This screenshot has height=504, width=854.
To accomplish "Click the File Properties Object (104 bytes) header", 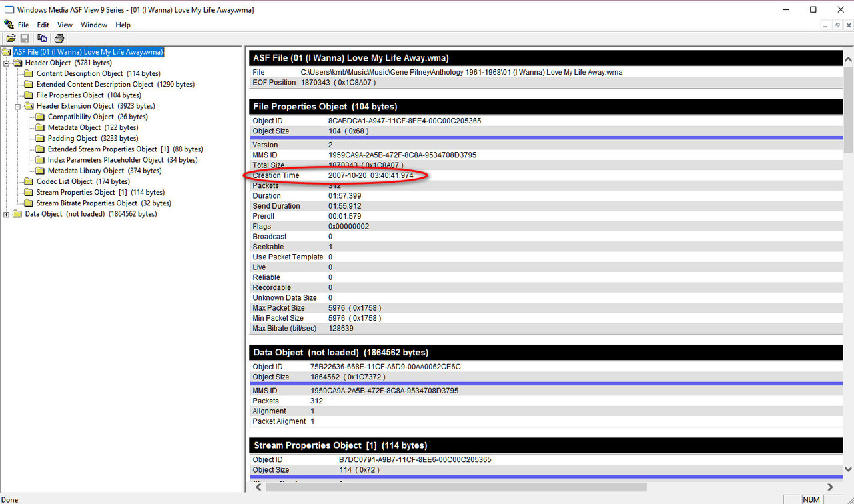I will (x=545, y=106).
